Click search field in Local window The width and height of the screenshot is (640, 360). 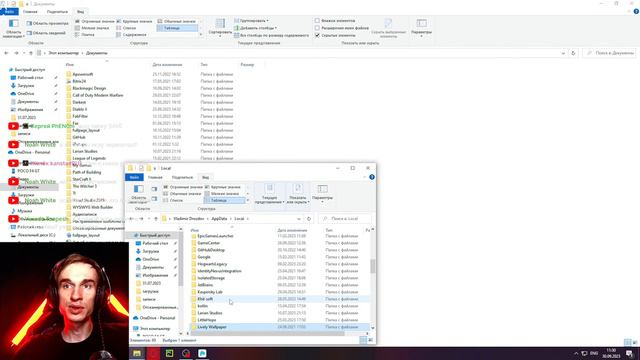345,219
